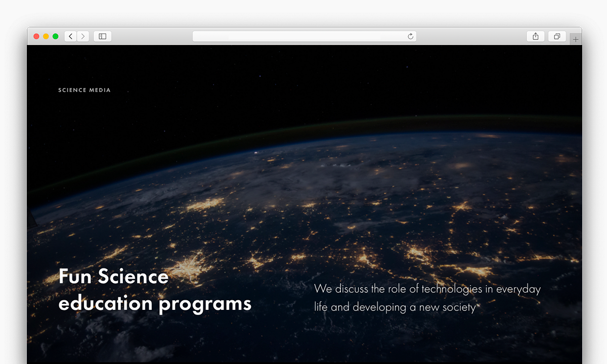Minimize window with yellow button
Screen dimensions: 607x364
(x=46, y=36)
